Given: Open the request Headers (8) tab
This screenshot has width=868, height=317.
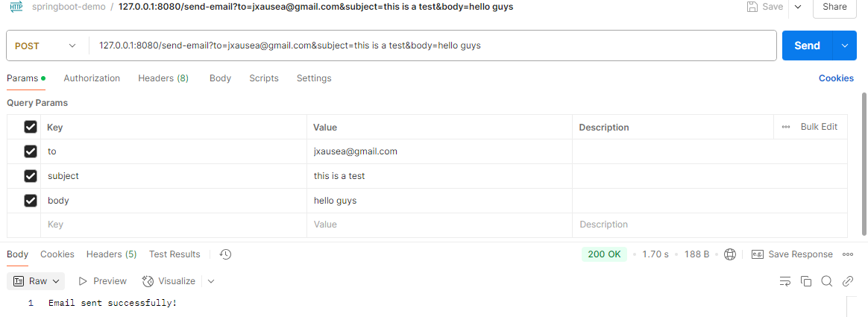Looking at the screenshot, I should (163, 78).
